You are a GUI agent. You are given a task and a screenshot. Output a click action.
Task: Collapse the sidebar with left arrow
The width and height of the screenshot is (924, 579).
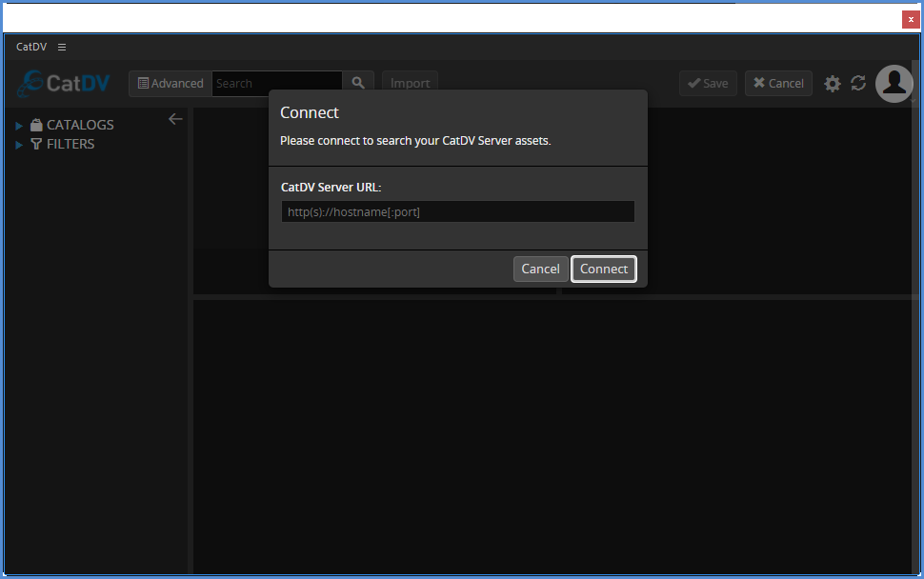pyautogui.click(x=175, y=119)
